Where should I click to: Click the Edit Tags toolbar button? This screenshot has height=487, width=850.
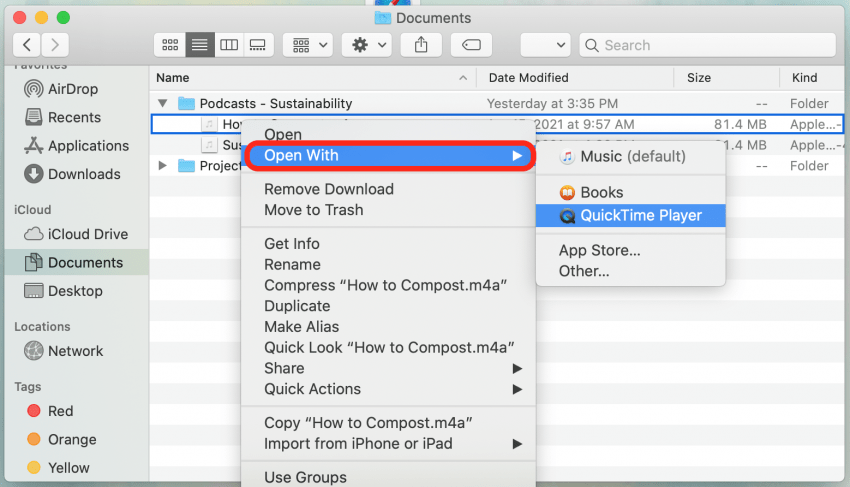(471, 45)
